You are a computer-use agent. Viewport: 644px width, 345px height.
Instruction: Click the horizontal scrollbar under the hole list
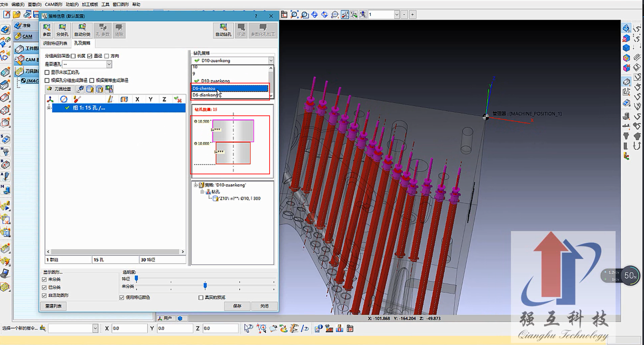pos(115,251)
